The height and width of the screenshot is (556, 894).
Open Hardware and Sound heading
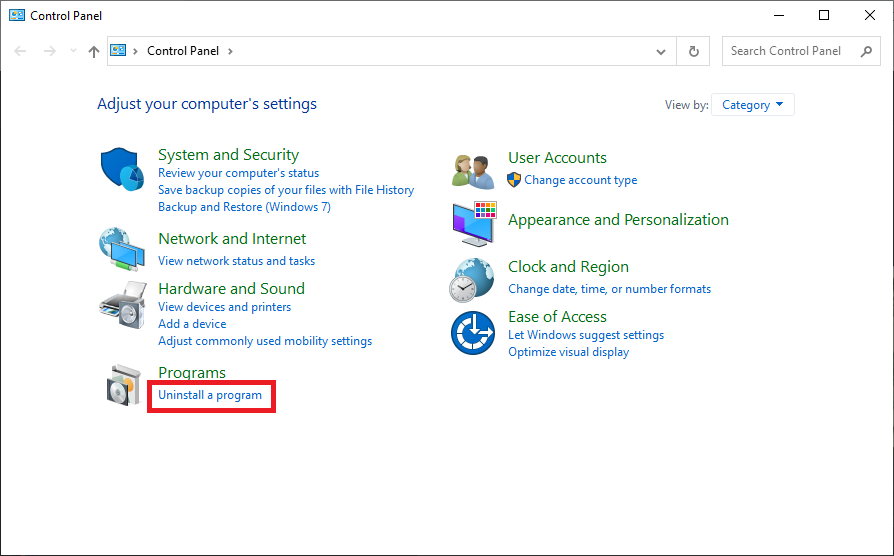click(231, 289)
